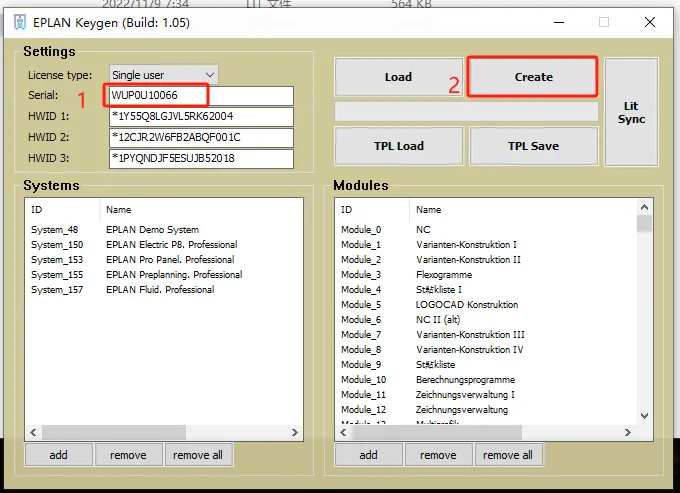Click remove all under Modules

tap(508, 455)
